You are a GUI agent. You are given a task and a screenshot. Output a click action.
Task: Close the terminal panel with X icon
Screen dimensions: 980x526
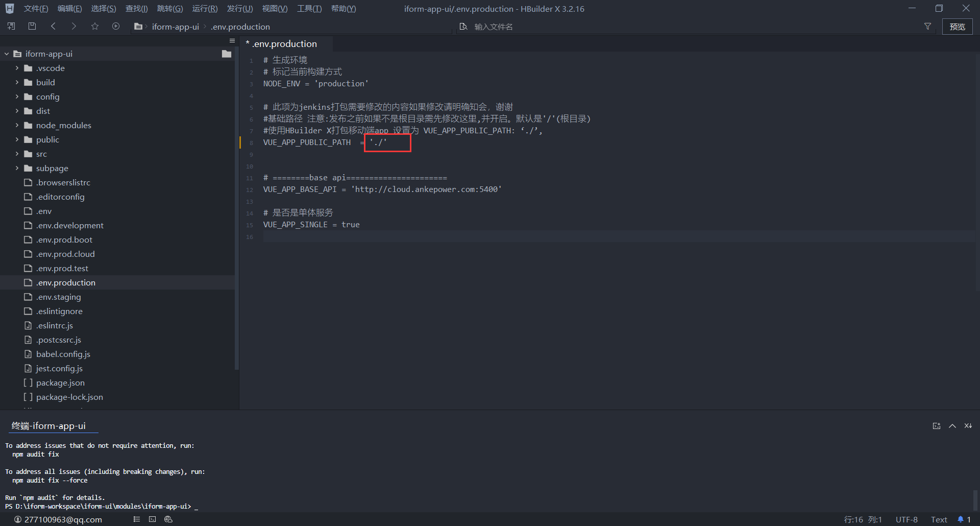coord(968,426)
